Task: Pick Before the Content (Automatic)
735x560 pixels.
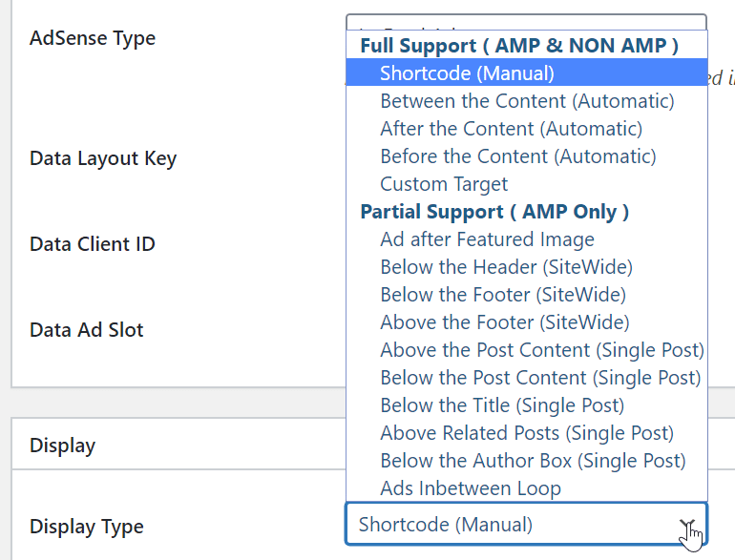Action: tap(517, 156)
